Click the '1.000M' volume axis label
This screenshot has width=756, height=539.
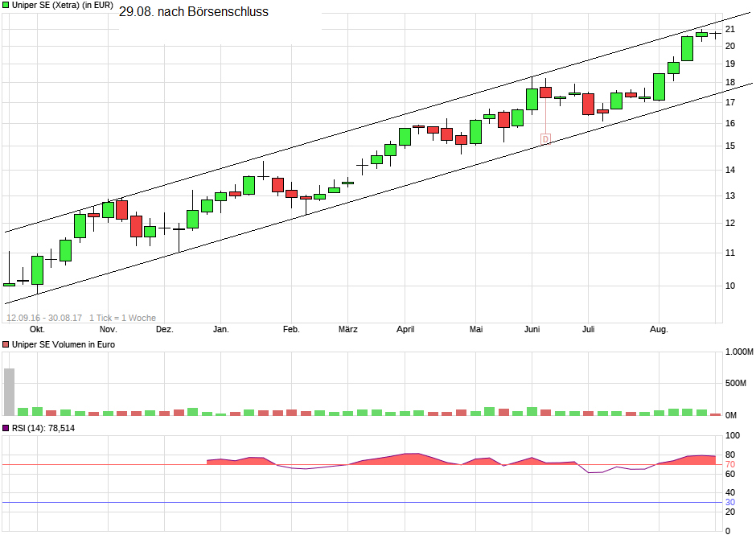click(740, 352)
